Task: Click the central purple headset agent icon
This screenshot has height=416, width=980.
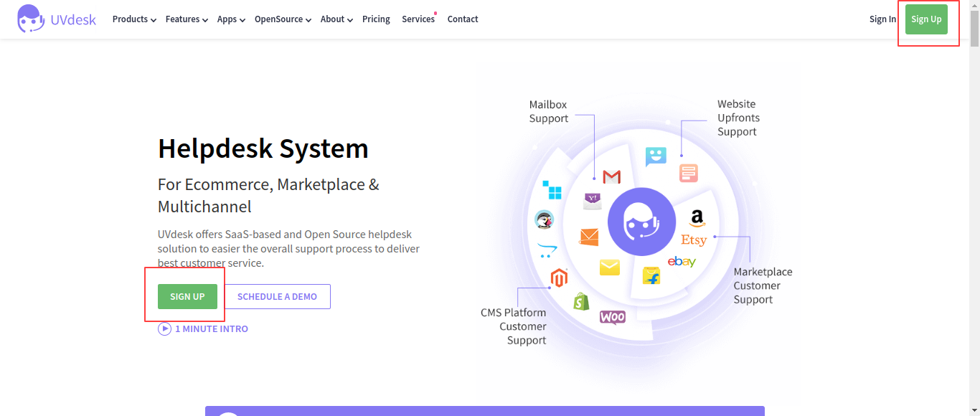Action: pos(642,222)
